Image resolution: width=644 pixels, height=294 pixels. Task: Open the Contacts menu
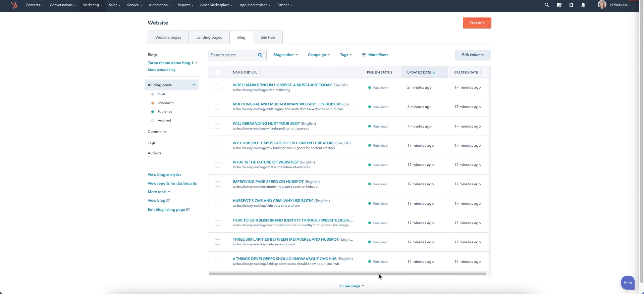pyautogui.click(x=34, y=5)
